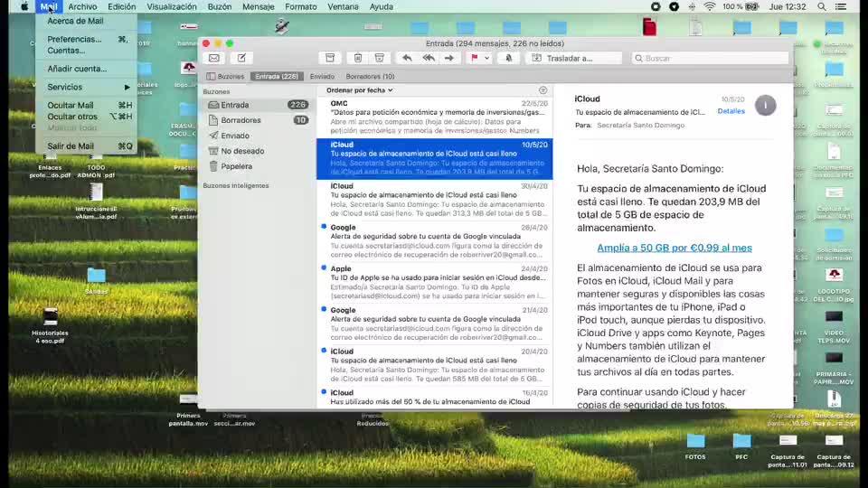Open Notification Center list icon
Viewport: 868px width, 488px height.
[840, 6]
